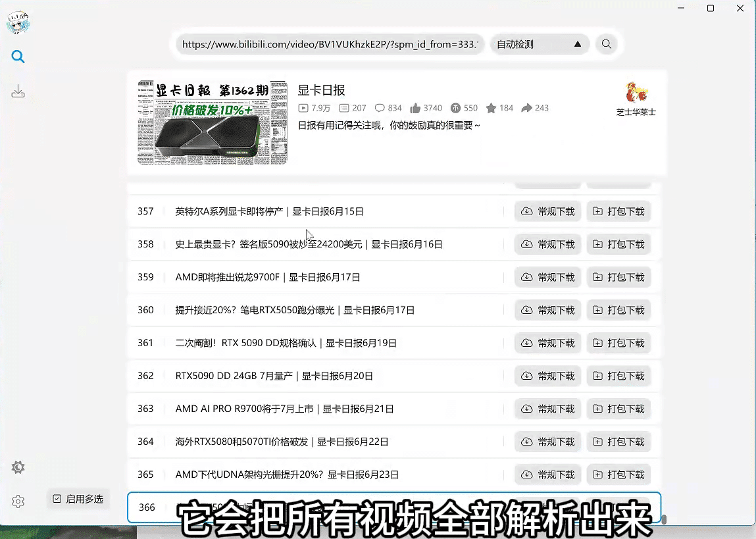Image resolution: width=756 pixels, height=539 pixels.
Task: Select row RTX5090 DD 24GB 7月量产
Action: 394,376
